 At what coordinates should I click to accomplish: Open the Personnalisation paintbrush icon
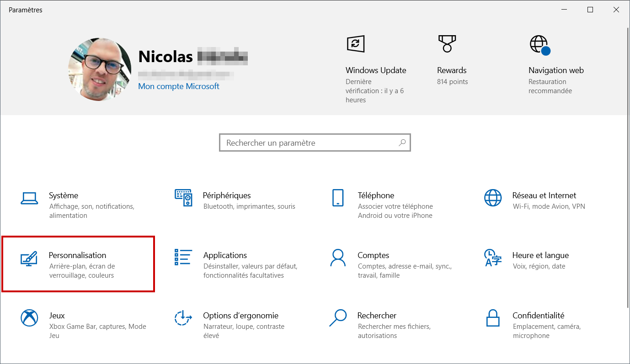29,258
